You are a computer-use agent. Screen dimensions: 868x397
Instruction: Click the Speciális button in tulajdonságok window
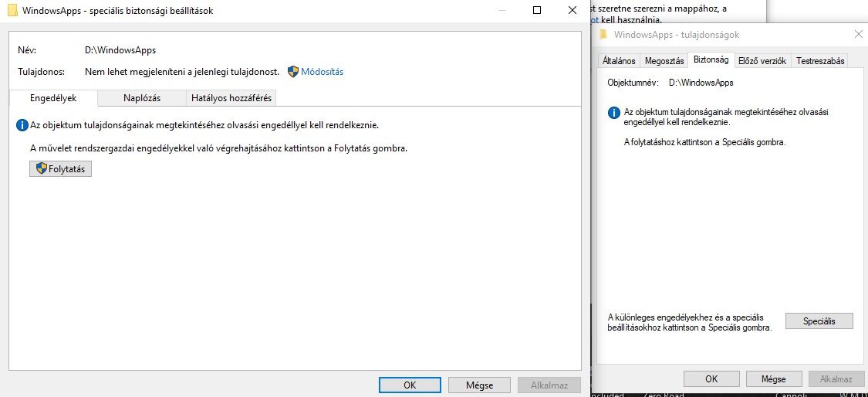tap(819, 321)
